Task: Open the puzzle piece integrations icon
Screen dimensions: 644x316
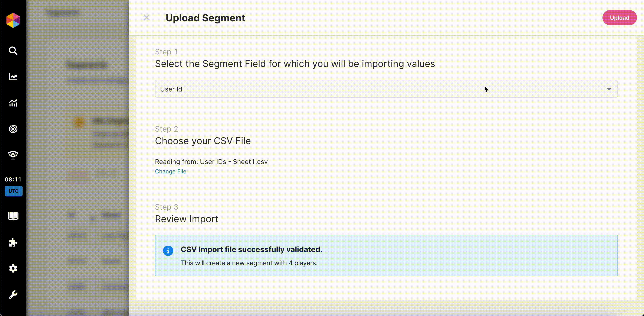Action: (13, 242)
